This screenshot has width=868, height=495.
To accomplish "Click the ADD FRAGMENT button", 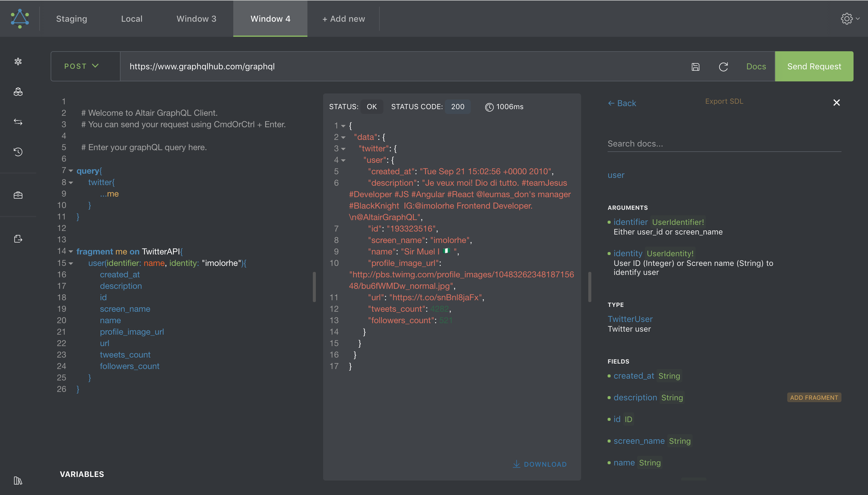I will tap(814, 397).
